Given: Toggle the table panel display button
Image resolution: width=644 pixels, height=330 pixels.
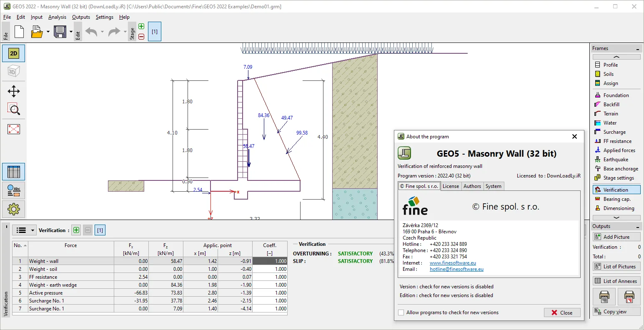Looking at the screenshot, I should (x=14, y=172).
